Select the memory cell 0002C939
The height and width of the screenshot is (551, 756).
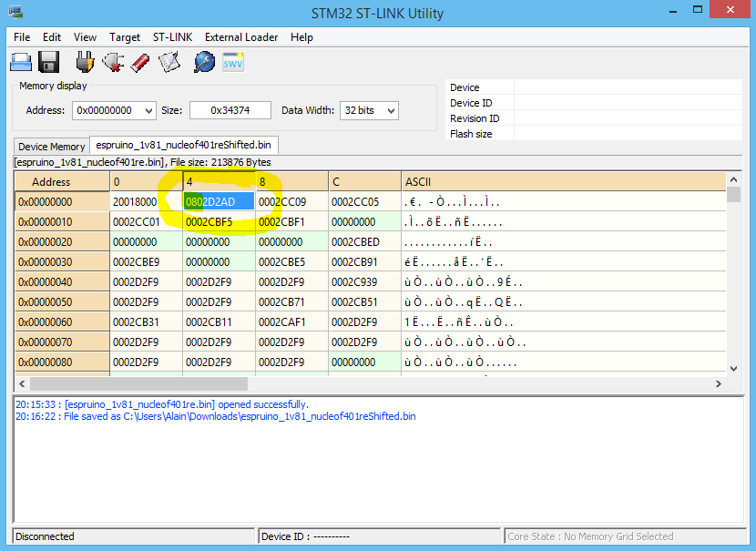click(x=364, y=282)
